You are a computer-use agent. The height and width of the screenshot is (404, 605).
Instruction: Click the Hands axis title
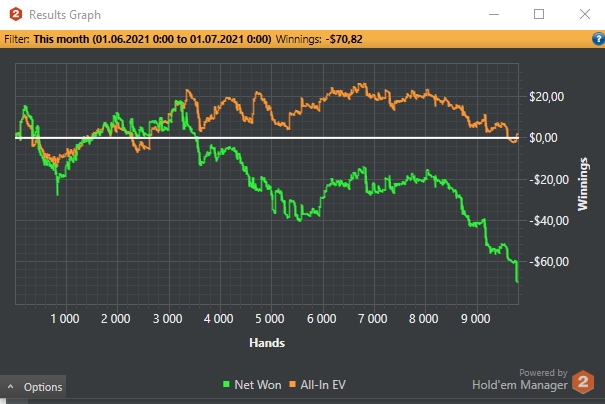267,343
